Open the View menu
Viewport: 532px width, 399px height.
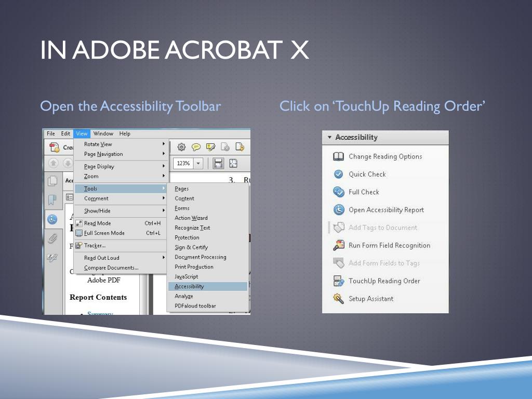[82, 134]
